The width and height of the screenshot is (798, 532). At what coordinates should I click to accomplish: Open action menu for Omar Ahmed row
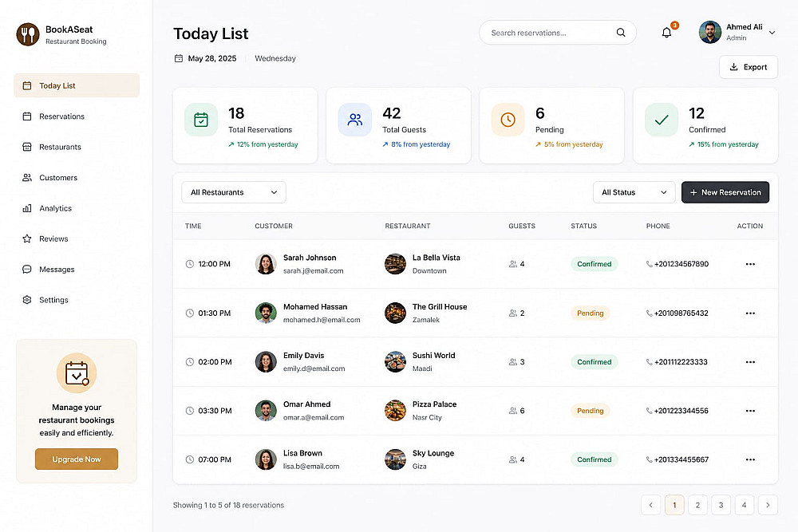pyautogui.click(x=750, y=411)
